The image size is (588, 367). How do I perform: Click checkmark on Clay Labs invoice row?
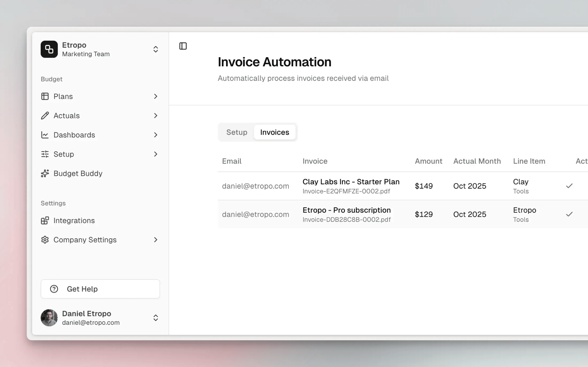pos(569,186)
